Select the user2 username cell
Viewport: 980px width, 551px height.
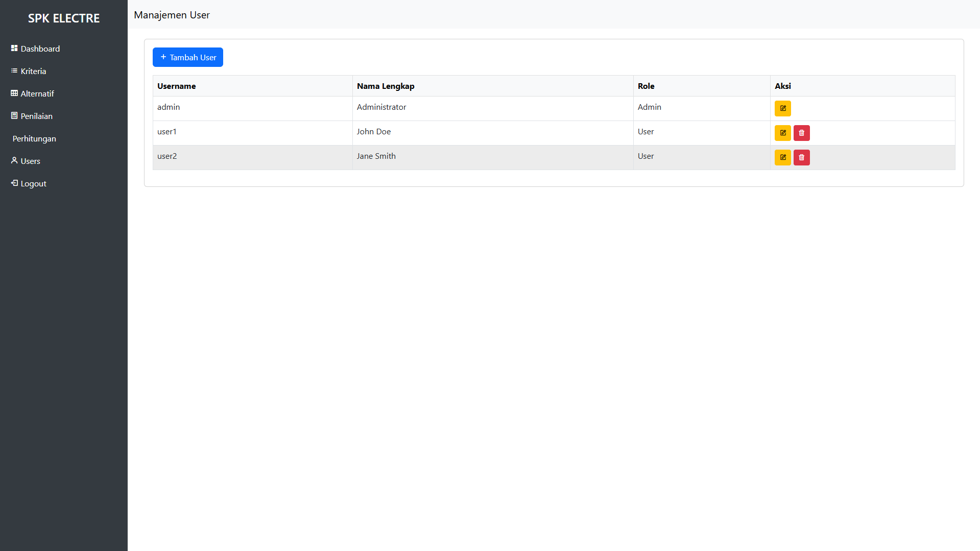(x=253, y=157)
